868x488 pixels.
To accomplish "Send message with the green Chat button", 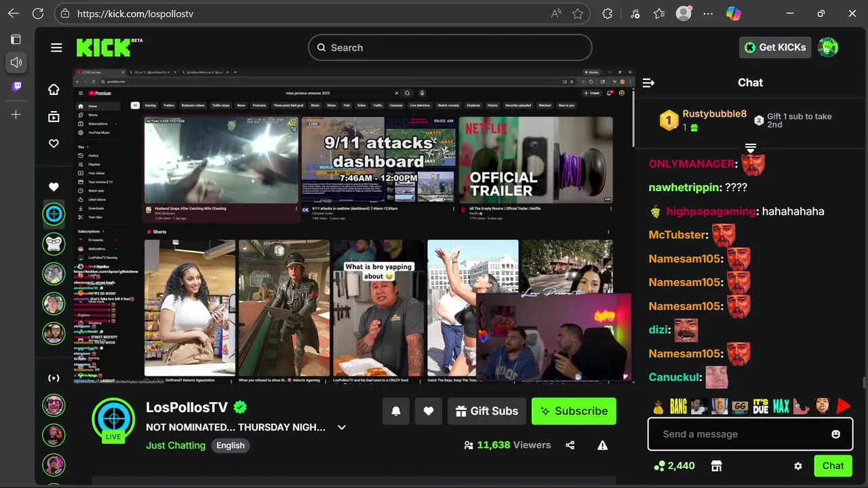I will click(x=833, y=466).
